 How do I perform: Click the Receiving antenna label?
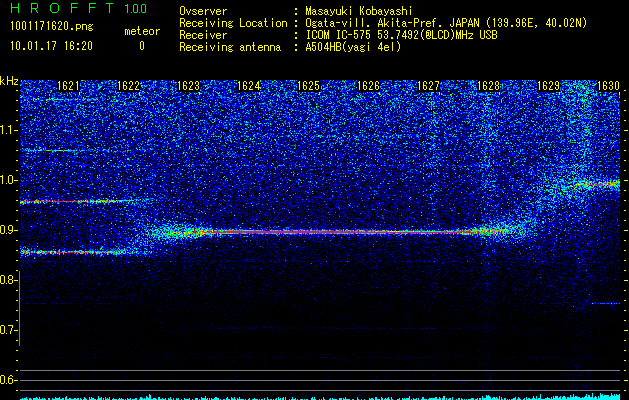pyautogui.click(x=230, y=47)
